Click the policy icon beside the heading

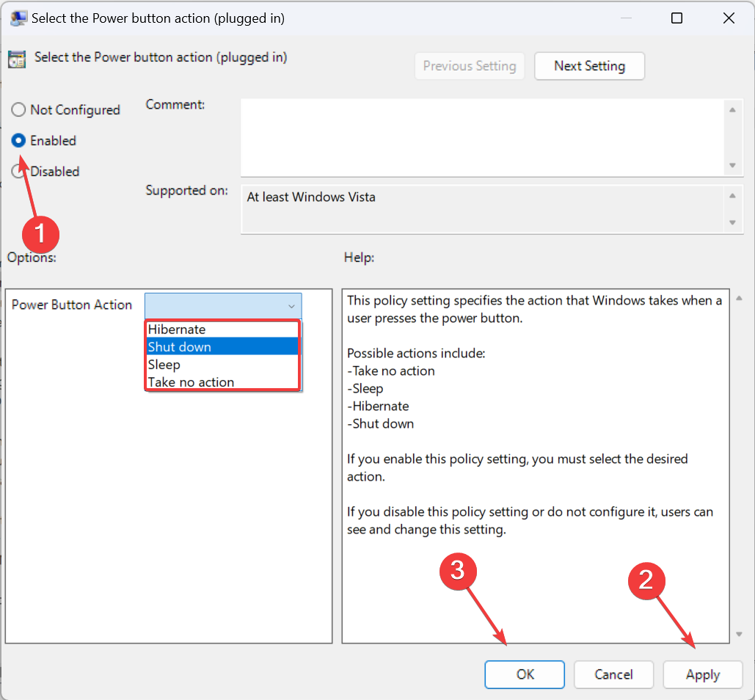tap(17, 59)
